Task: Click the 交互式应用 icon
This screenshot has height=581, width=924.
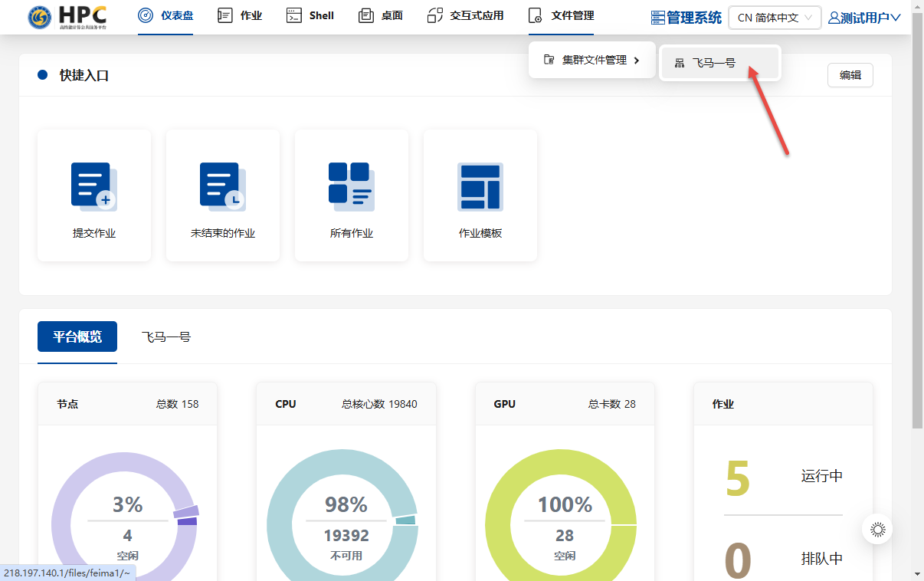Action: coord(435,15)
